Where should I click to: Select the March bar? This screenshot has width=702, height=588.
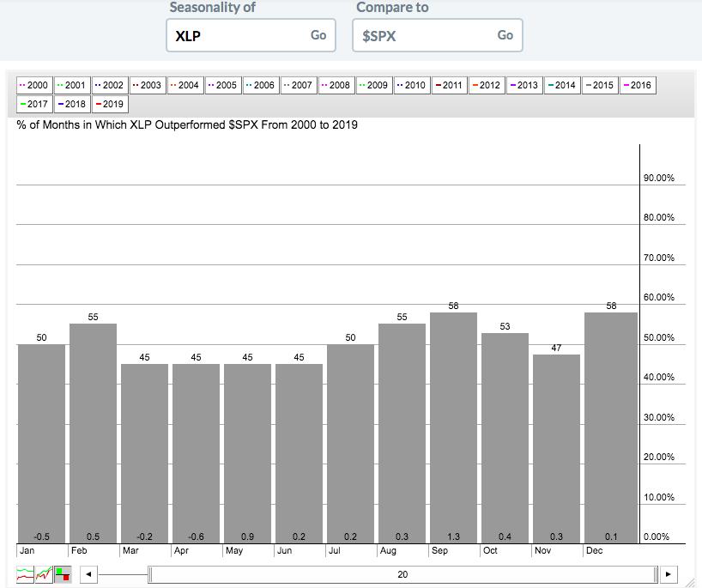pyautogui.click(x=145, y=453)
